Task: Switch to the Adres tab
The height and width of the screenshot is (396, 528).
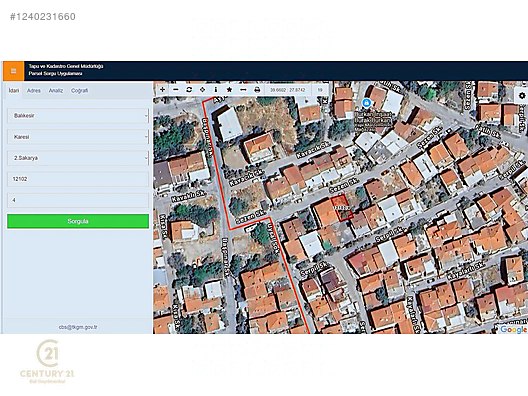Action: (34, 91)
